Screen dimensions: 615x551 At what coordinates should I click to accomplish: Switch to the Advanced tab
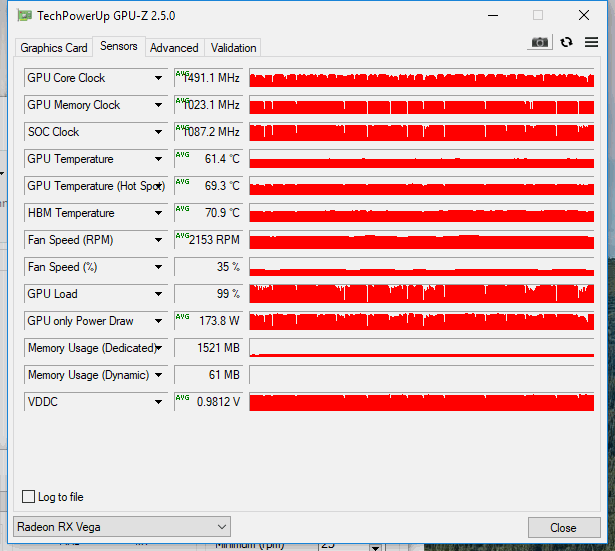click(x=174, y=48)
